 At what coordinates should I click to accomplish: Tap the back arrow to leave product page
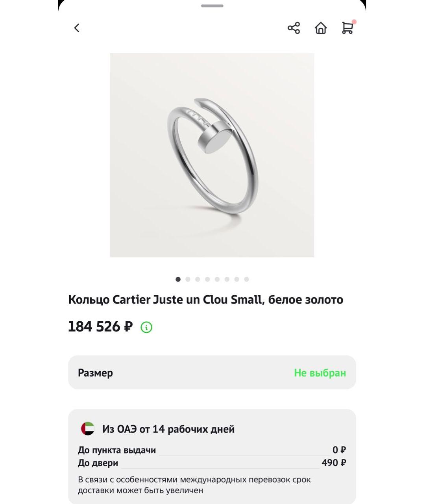click(77, 28)
